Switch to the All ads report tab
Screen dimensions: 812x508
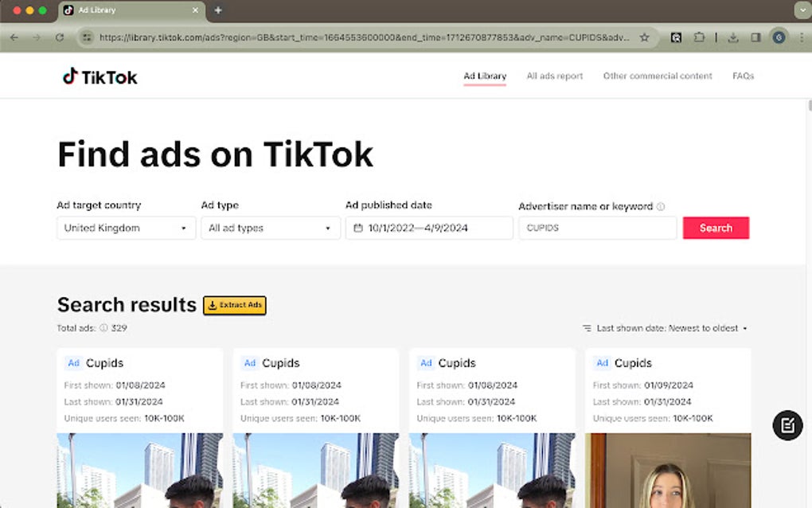click(x=553, y=76)
